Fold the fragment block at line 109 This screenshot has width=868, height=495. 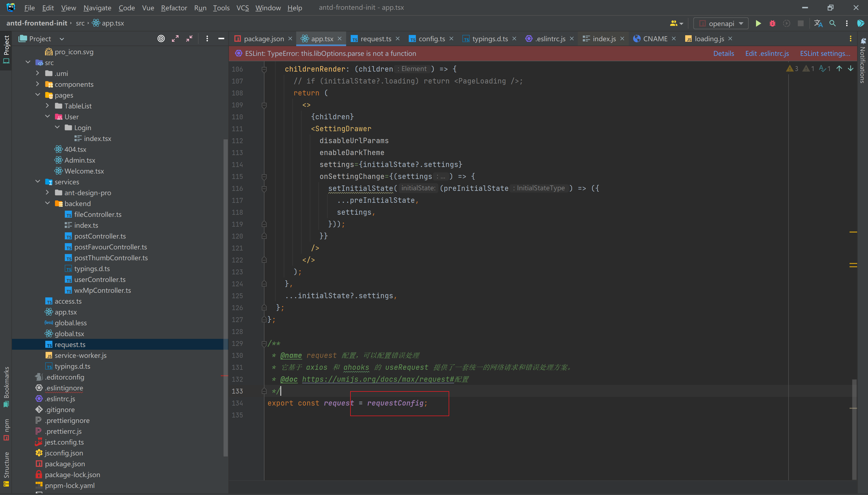(x=264, y=105)
